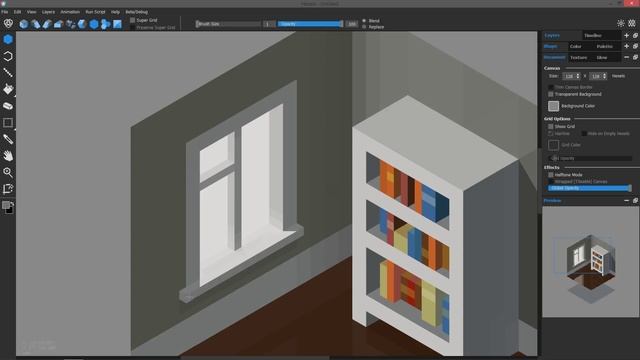Screen dimensions: 640x360
Task: Click the brush size value field
Action: pyautogui.click(x=269, y=24)
